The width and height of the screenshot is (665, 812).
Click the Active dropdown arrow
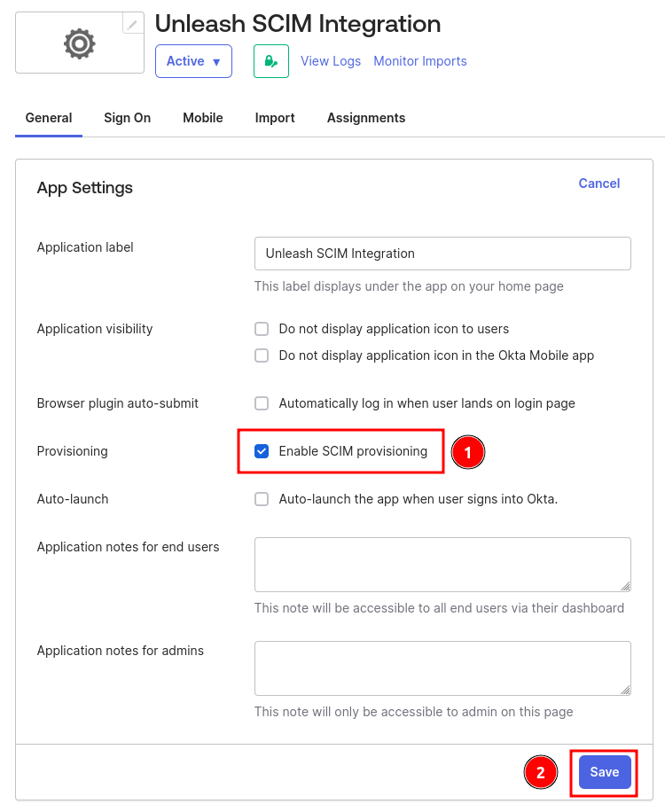click(216, 62)
